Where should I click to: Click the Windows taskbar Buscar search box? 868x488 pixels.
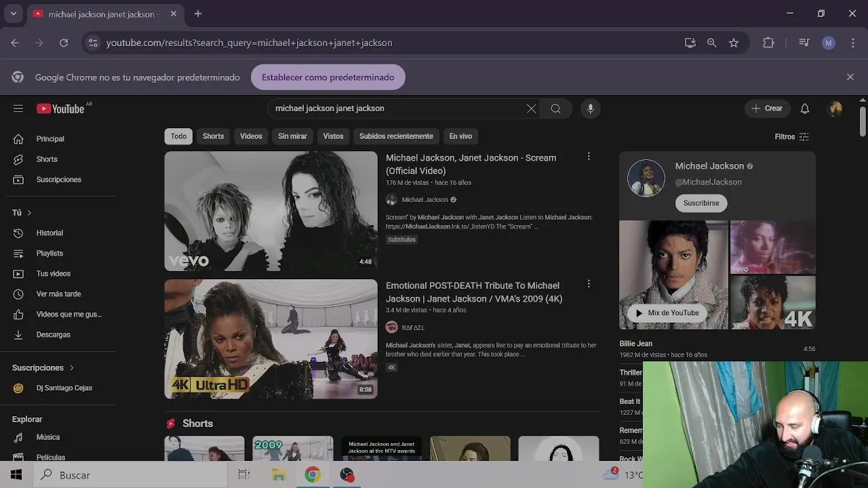tap(130, 475)
